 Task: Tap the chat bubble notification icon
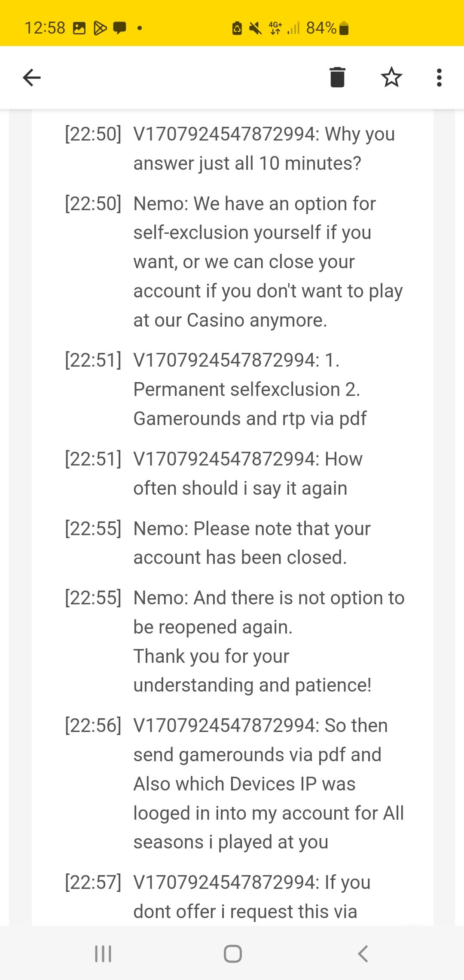click(x=120, y=28)
